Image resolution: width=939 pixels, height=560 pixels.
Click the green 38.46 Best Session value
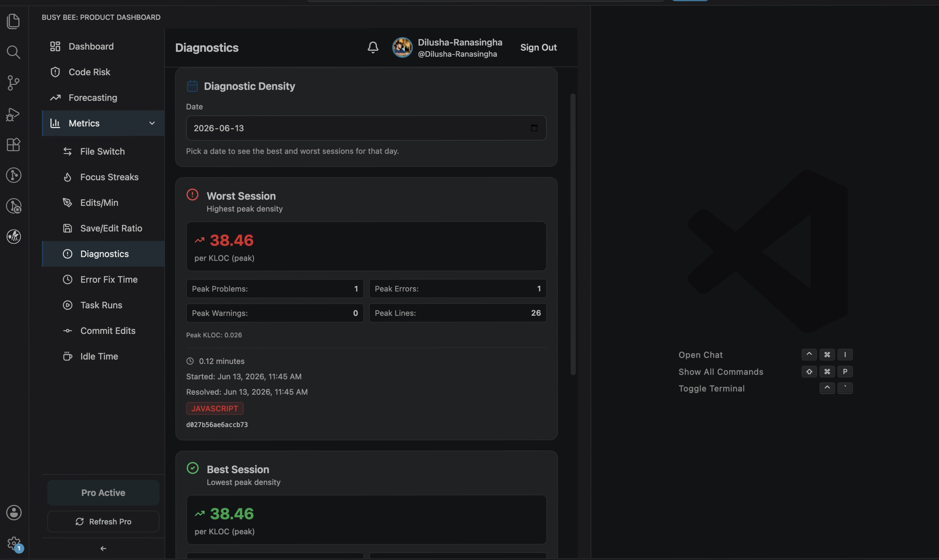tap(231, 514)
